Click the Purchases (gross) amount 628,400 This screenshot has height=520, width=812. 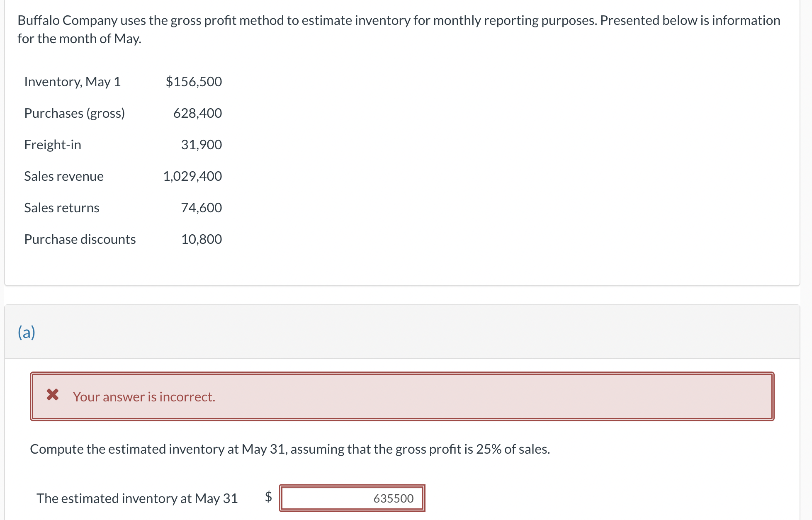pos(198,113)
